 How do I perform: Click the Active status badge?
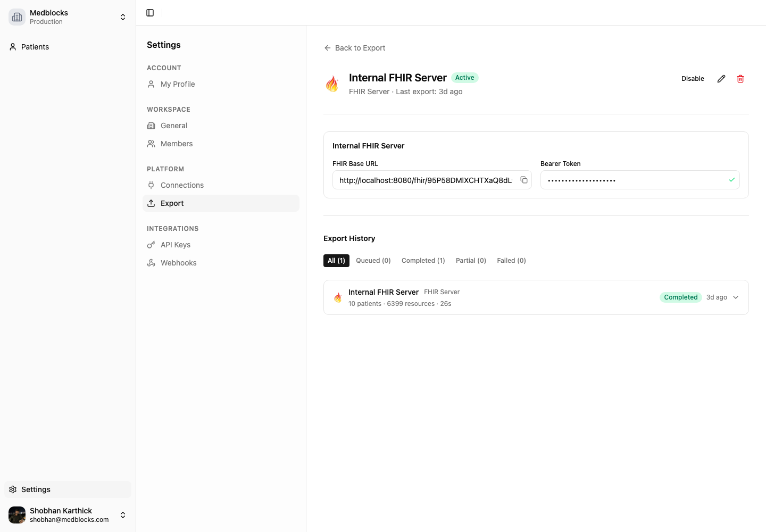point(465,78)
